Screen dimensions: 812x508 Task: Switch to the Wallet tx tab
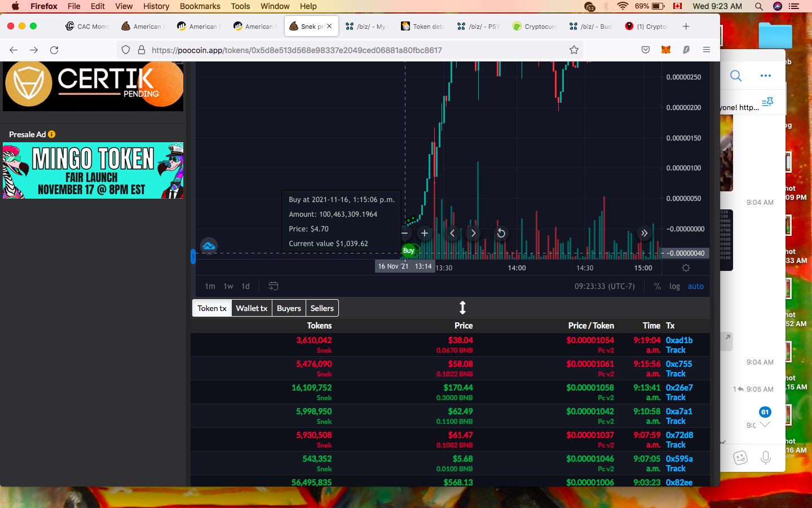tap(251, 308)
